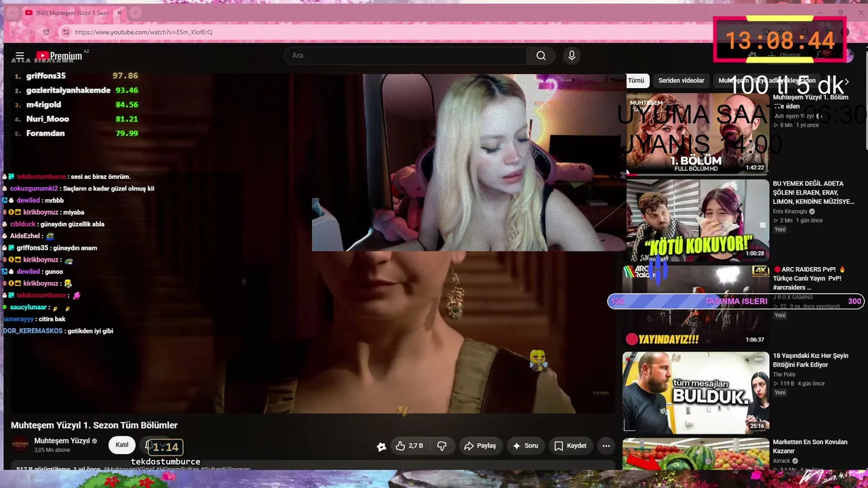Viewport: 868px width, 488px height.
Task: Like the video with thumbs up
Action: click(409, 446)
